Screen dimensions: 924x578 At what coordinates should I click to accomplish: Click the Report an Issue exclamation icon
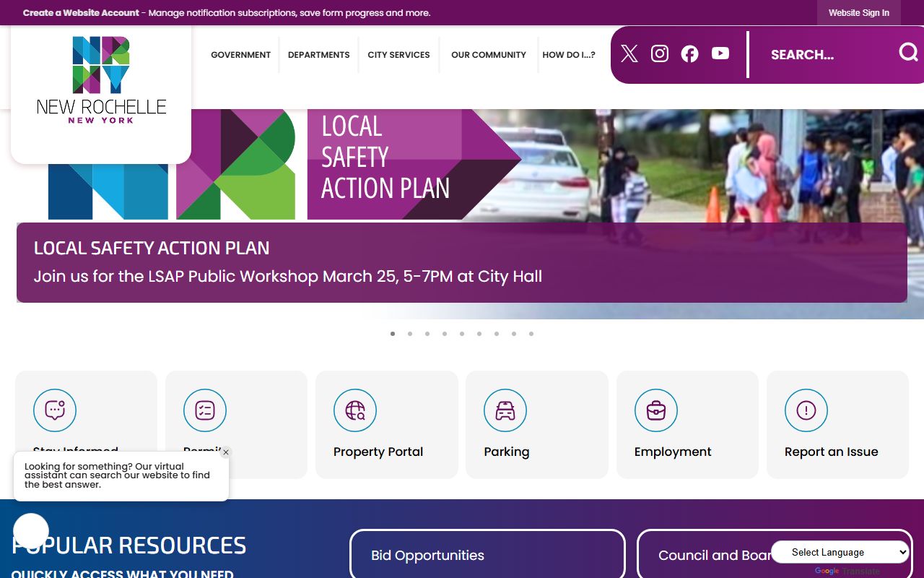(806, 410)
